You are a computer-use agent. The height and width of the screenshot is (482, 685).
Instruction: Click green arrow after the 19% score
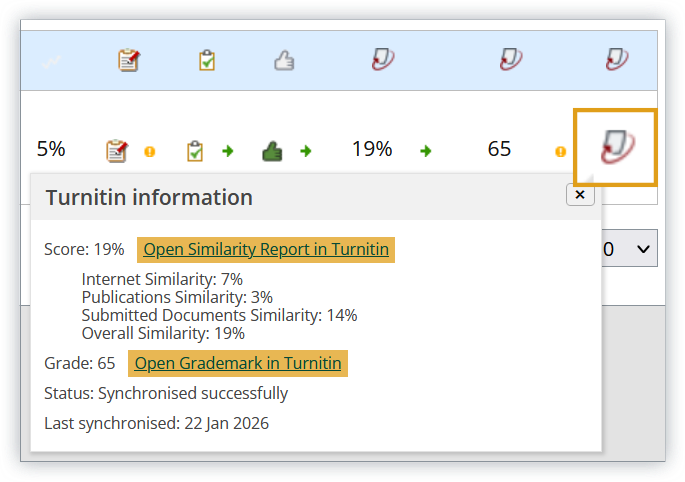[x=426, y=151]
